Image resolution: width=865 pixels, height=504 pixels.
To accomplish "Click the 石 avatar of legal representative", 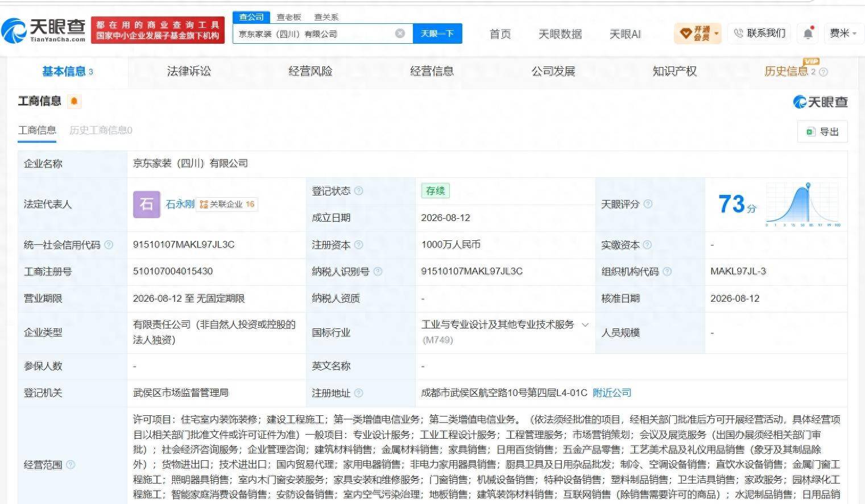I will [x=146, y=204].
